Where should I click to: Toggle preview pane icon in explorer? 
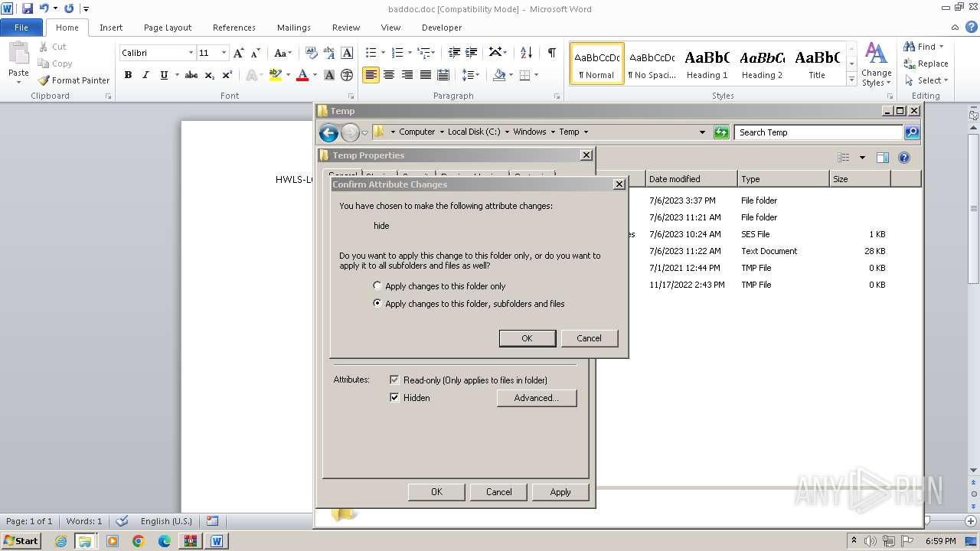click(x=882, y=158)
